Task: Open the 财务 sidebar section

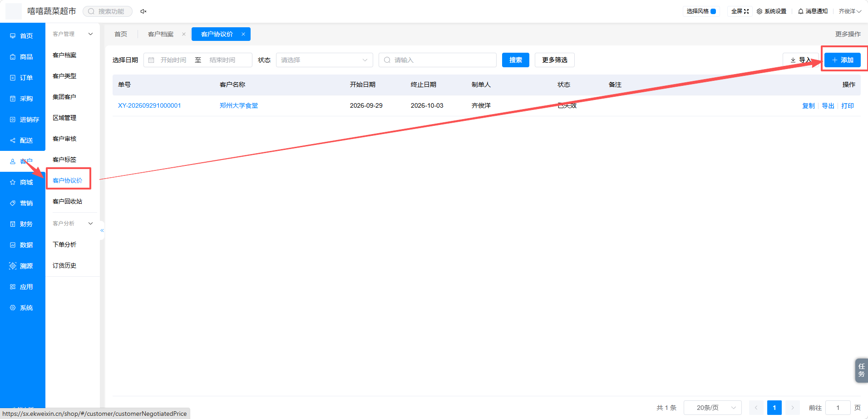Action: 22,224
